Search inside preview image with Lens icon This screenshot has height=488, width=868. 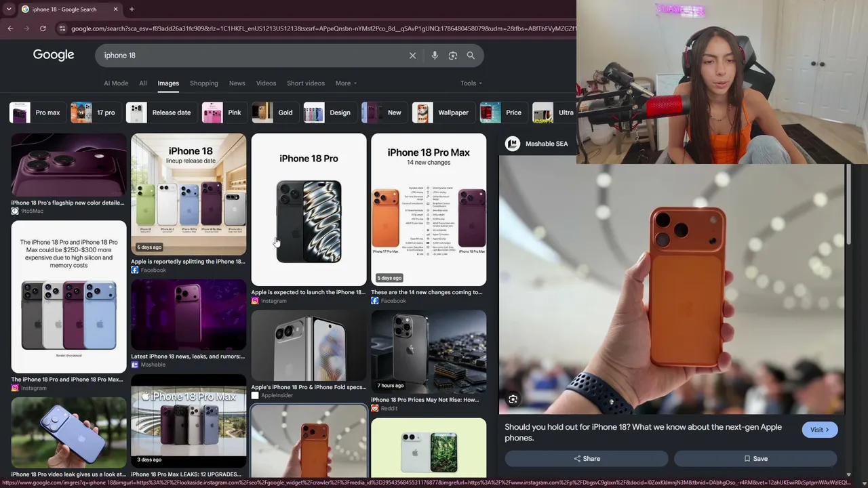point(513,399)
